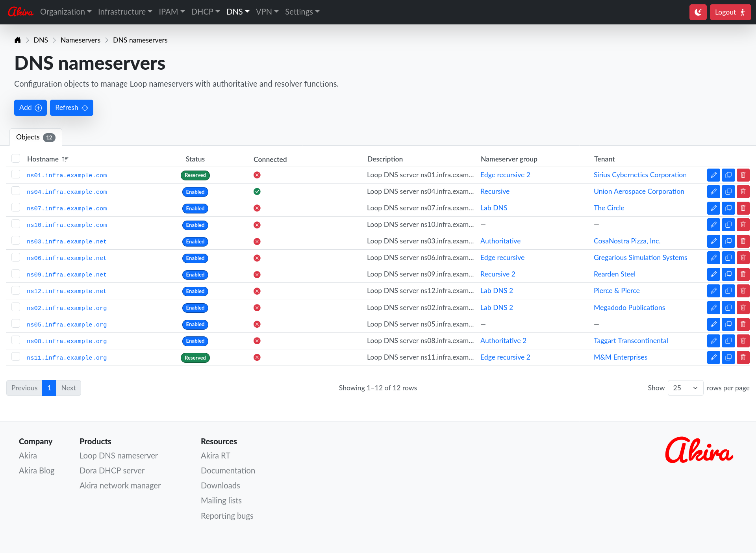
Task: Select checkbox for ns10.infra.example.com row
Action: pos(16,224)
